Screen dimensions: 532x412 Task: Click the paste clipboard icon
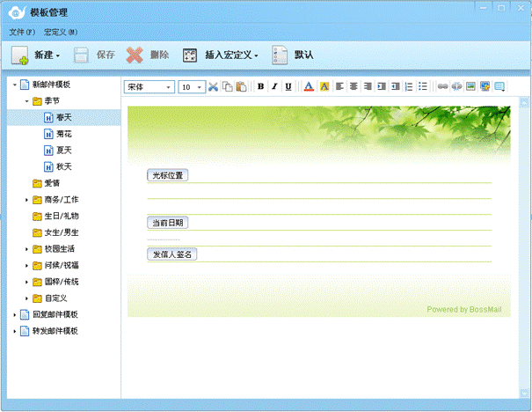coord(241,86)
